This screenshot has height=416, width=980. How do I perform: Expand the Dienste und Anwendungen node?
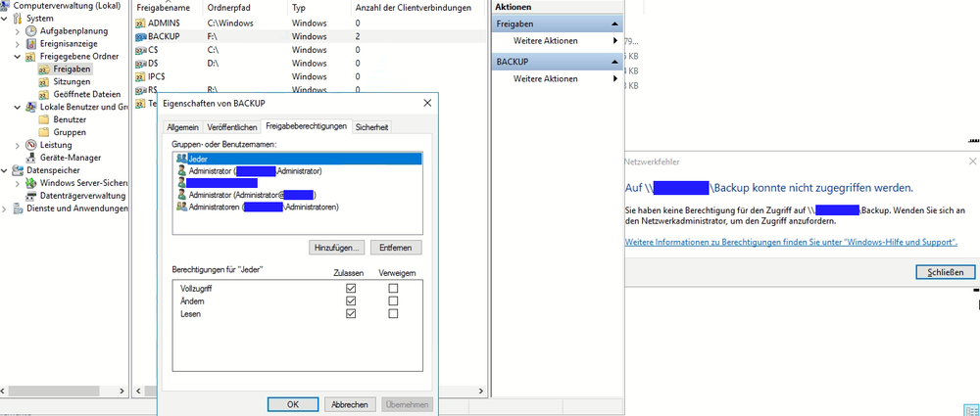click(6, 208)
